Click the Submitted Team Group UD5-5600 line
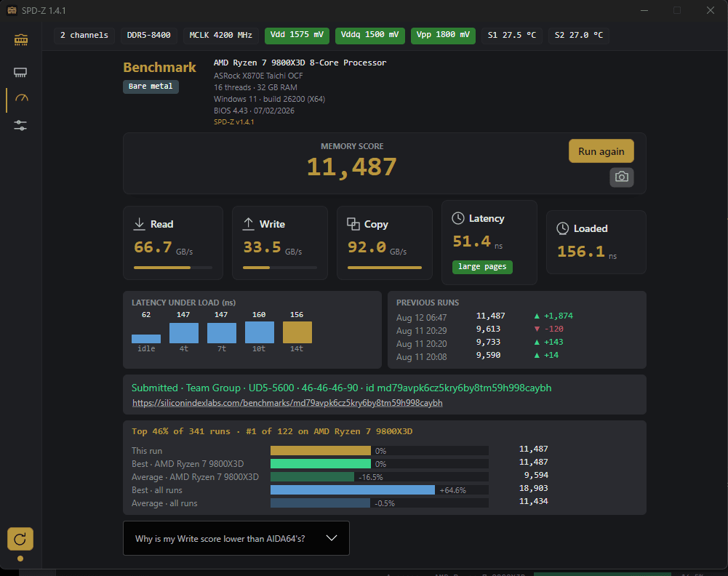 click(341, 388)
